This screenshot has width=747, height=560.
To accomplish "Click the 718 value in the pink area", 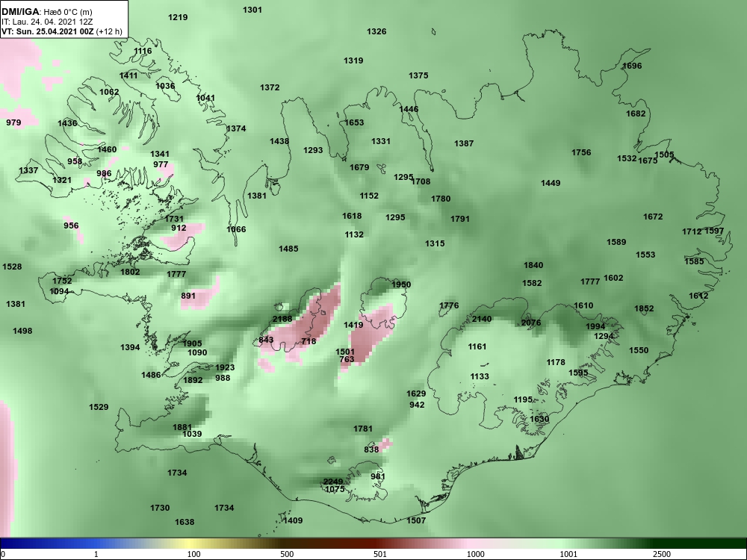I will pos(309,341).
